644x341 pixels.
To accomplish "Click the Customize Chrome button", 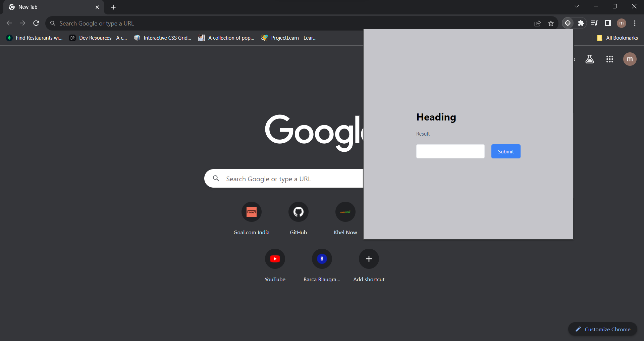I will pos(603,329).
